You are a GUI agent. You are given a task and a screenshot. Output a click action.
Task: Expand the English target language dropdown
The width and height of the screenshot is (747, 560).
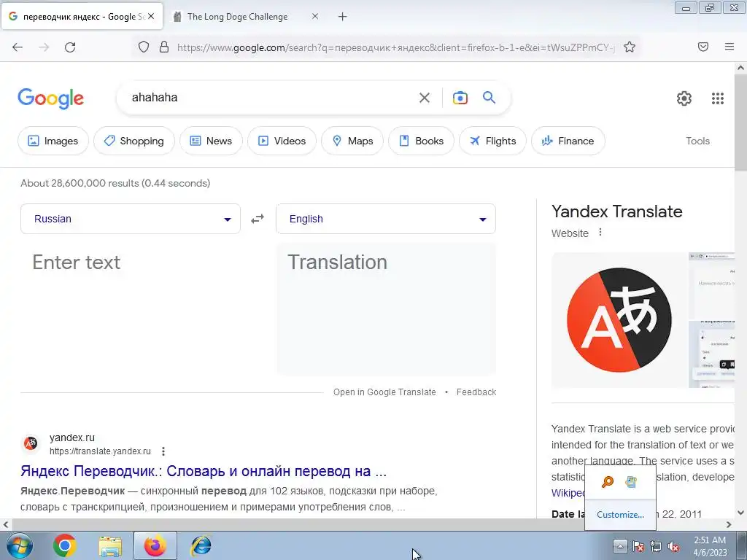click(386, 219)
